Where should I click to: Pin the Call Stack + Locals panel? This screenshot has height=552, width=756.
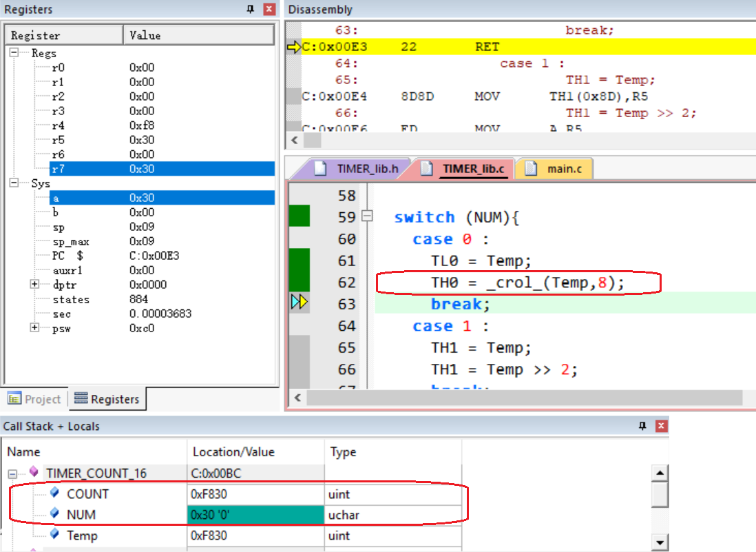642,426
